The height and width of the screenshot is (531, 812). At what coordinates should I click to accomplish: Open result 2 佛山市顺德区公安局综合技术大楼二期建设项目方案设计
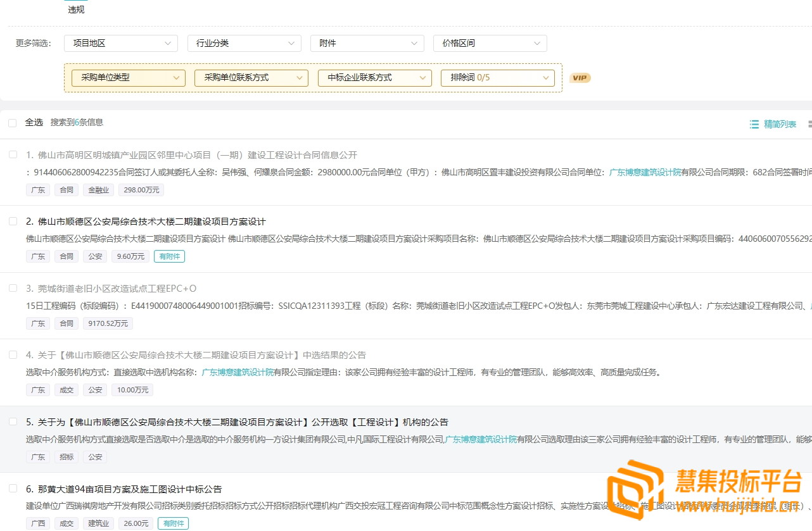(146, 222)
